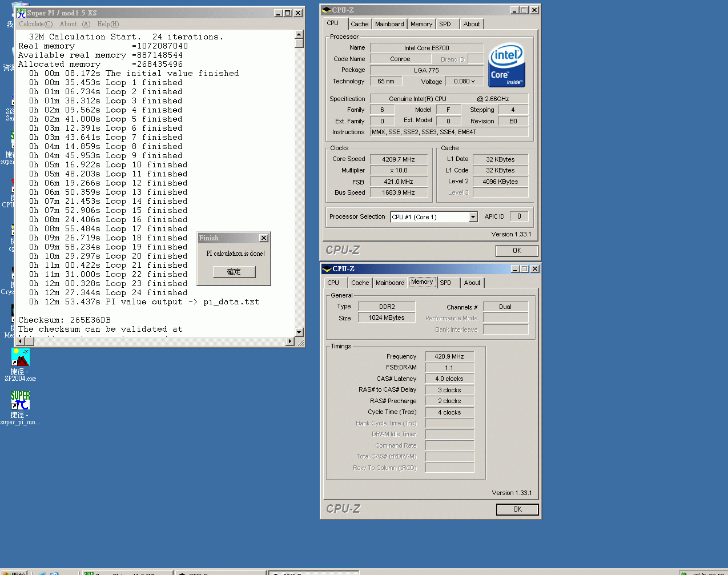Open the super_pi_mod desktop shortcut
728x575 pixels.
pyautogui.click(x=20, y=401)
